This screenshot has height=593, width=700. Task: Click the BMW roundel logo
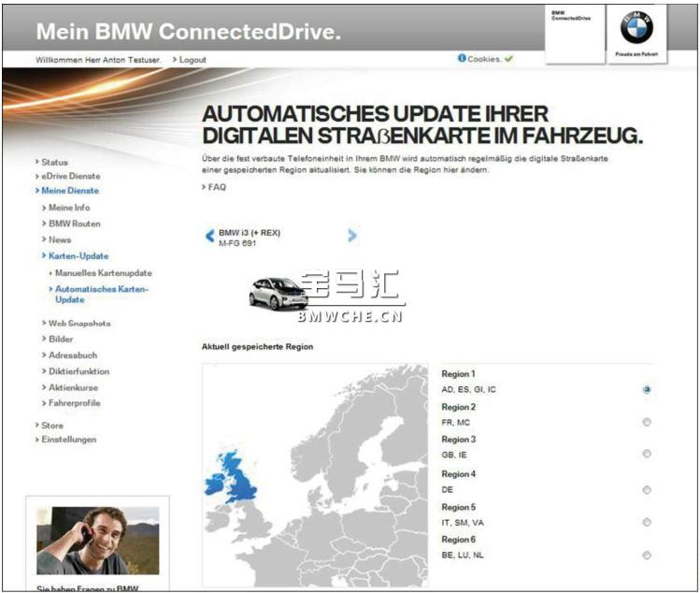[636, 27]
